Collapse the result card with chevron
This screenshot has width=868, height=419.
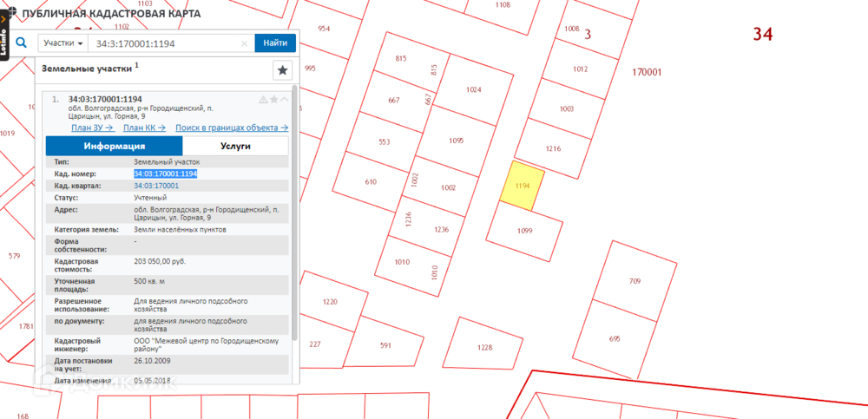click(284, 100)
